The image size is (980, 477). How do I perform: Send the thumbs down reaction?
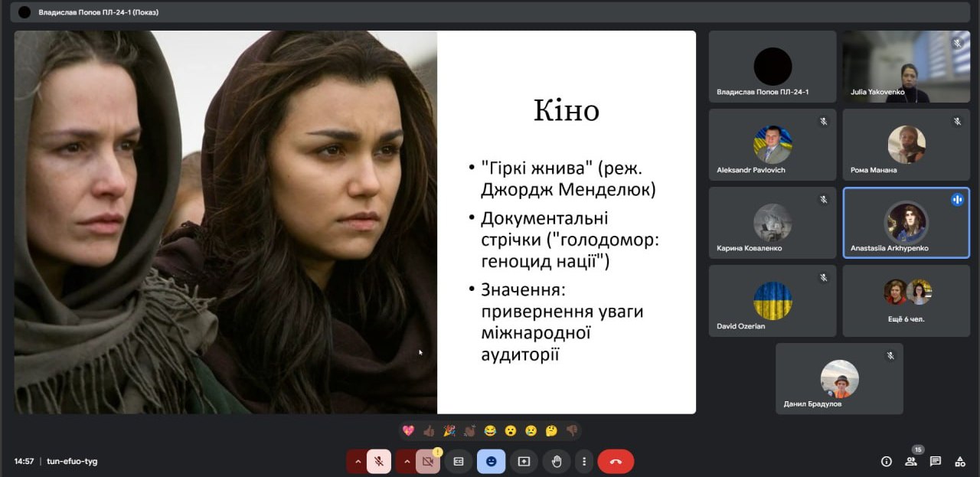[x=571, y=431]
